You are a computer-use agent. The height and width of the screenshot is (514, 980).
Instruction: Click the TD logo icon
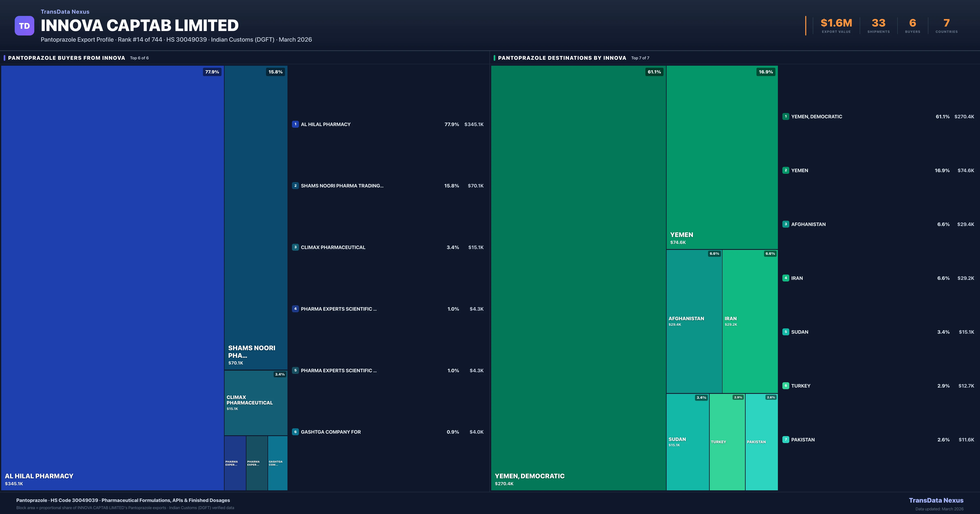24,26
